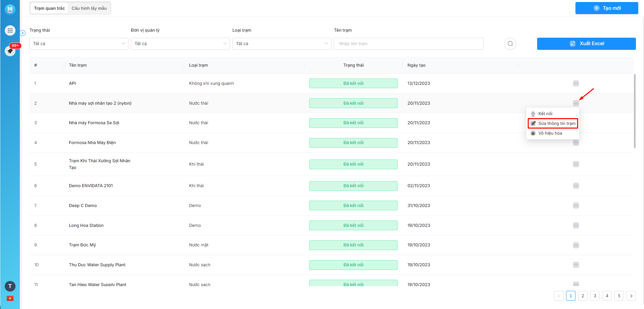Choose Kết nối in the context menu

point(553,114)
